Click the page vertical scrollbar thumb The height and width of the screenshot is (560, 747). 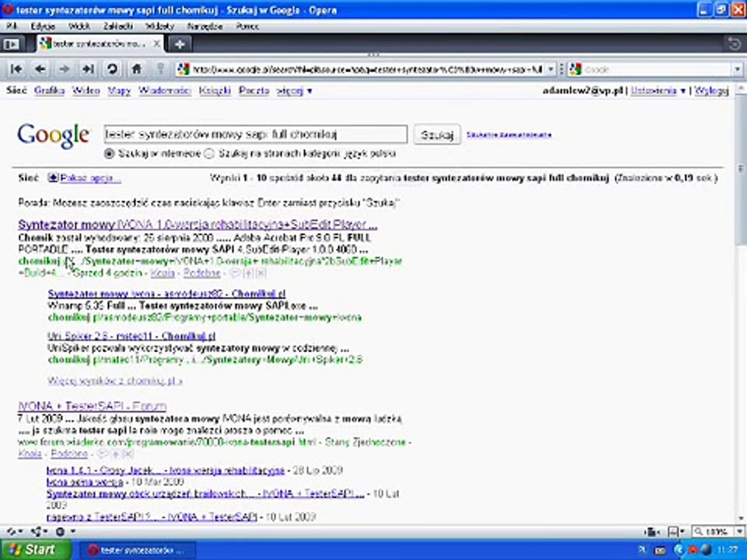[x=740, y=169]
